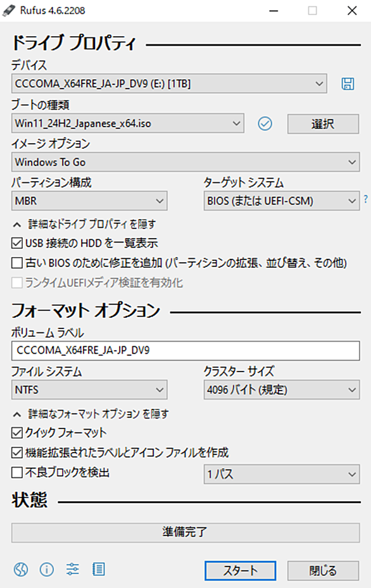Click the save drive image floppy icon
This screenshot has height=588, width=371.
tap(348, 84)
